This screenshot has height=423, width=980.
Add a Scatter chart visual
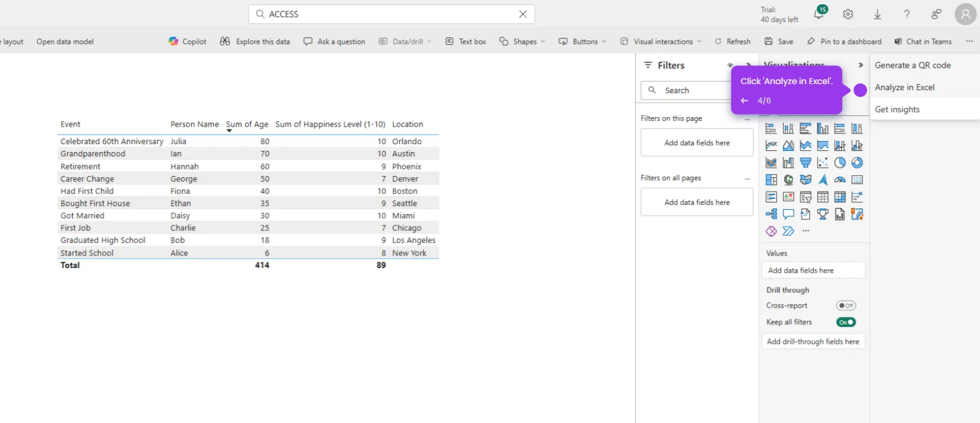[x=823, y=163]
